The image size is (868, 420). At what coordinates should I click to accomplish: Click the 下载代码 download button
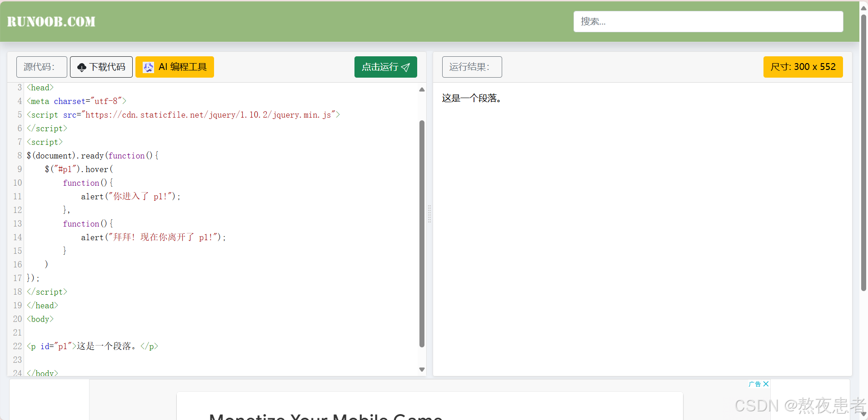[101, 67]
